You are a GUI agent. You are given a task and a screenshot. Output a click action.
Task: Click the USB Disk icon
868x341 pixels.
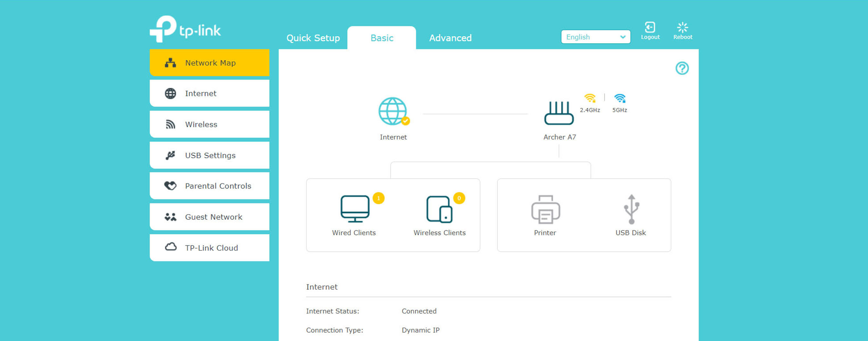point(632,209)
